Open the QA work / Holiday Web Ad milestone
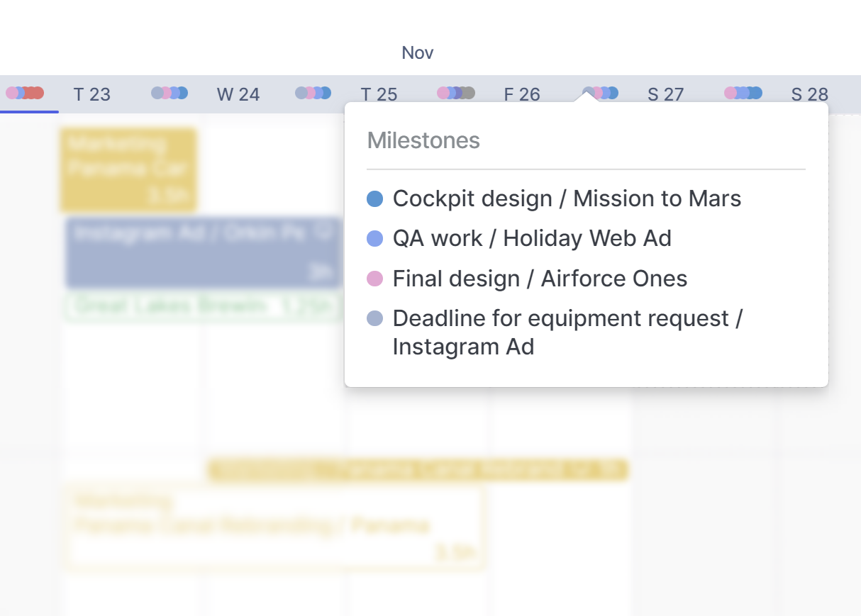This screenshot has width=861, height=616. click(531, 238)
